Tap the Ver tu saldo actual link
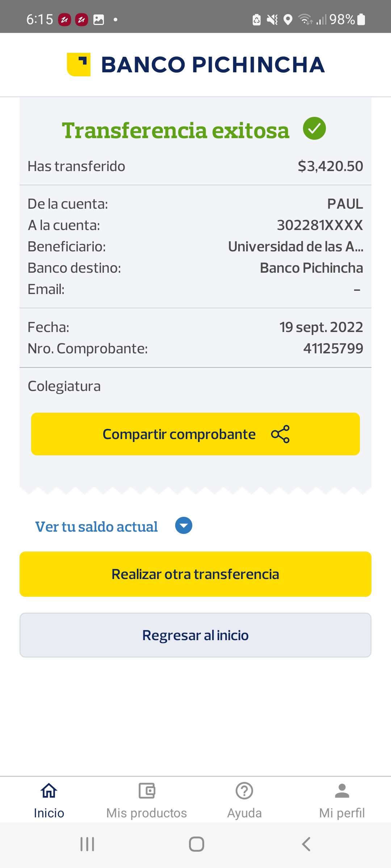 tap(96, 527)
